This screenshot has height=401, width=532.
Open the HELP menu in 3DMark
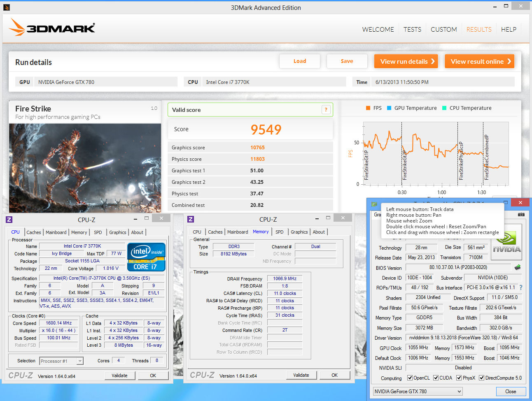click(509, 29)
